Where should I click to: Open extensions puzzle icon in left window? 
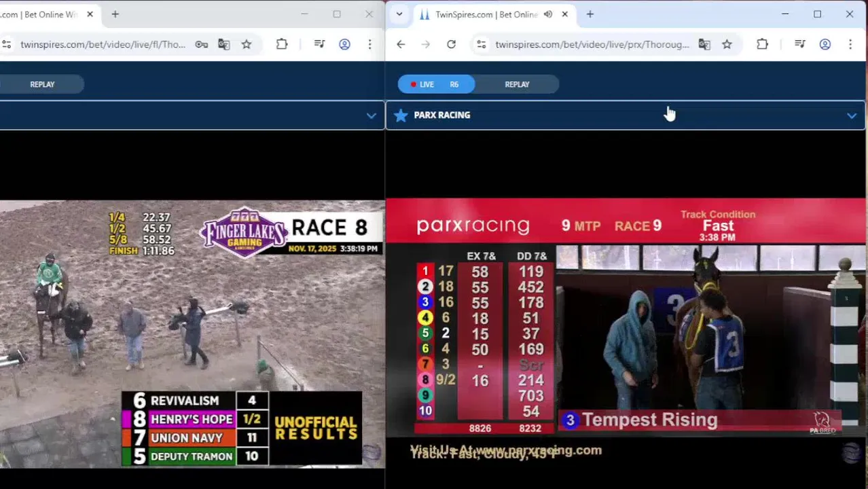tap(282, 44)
